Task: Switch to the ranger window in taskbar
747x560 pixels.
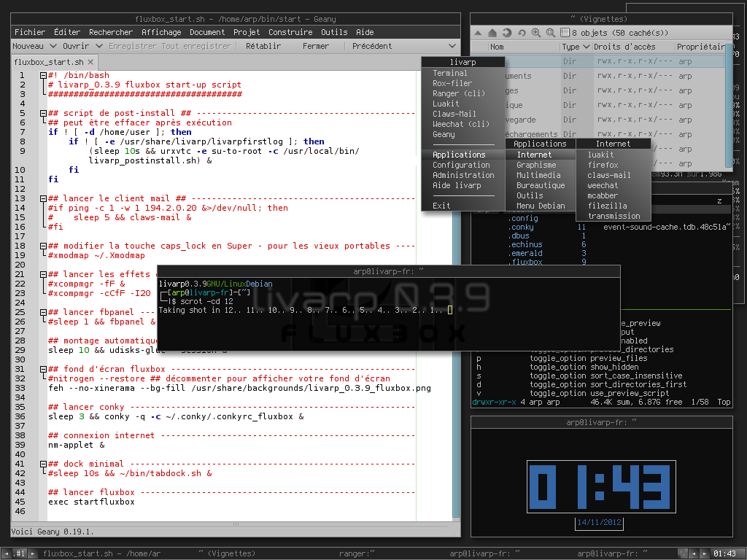Action: 356,554
